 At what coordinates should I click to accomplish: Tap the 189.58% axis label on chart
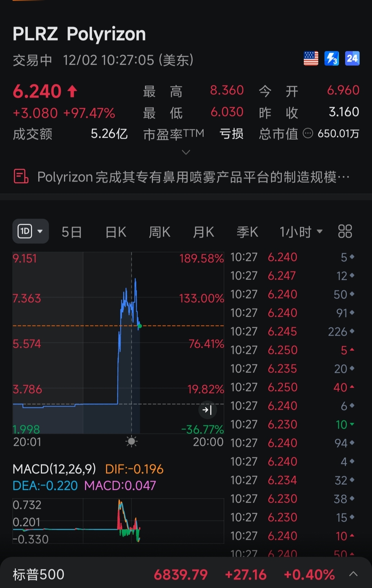201,259
